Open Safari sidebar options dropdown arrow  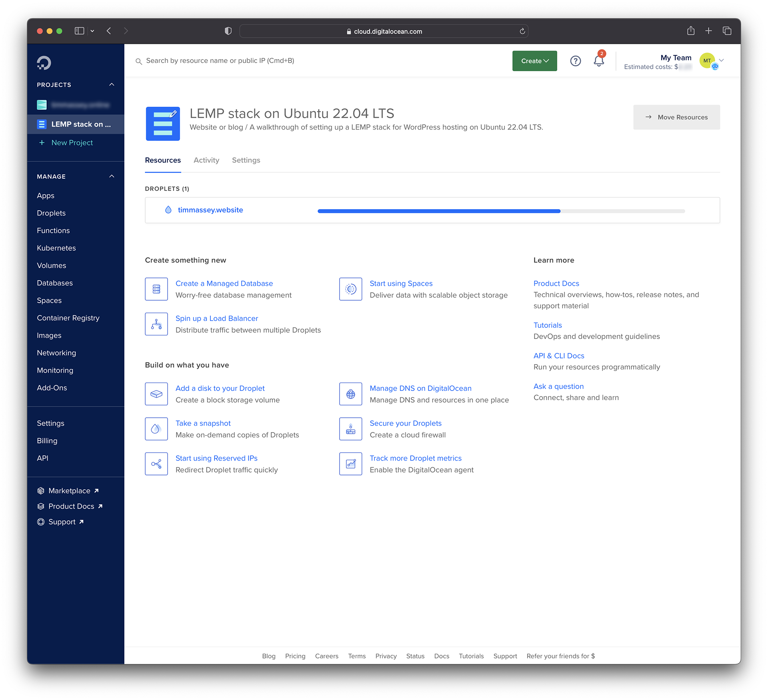92,31
